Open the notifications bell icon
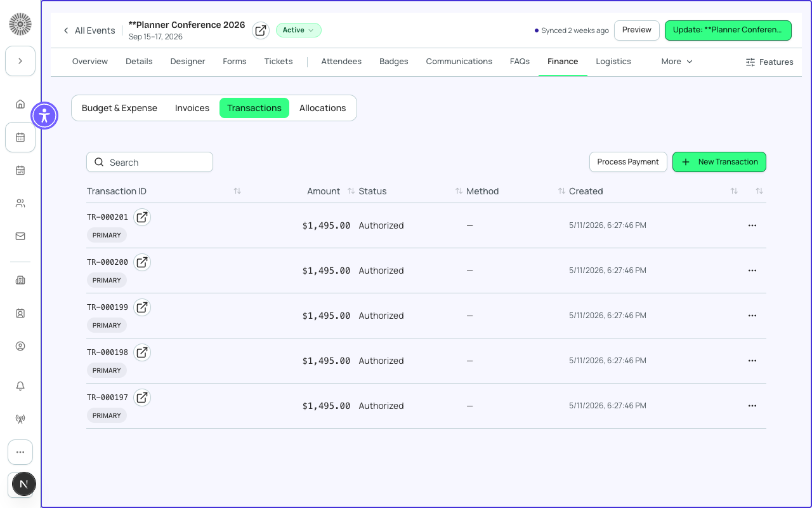This screenshot has height=508, width=812. click(x=20, y=386)
